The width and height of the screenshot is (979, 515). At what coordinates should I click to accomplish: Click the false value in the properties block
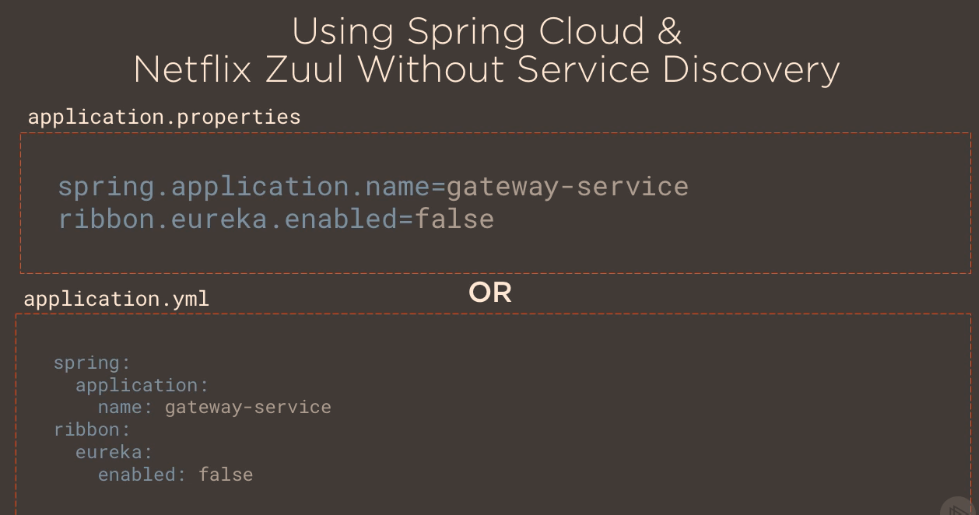tap(454, 219)
